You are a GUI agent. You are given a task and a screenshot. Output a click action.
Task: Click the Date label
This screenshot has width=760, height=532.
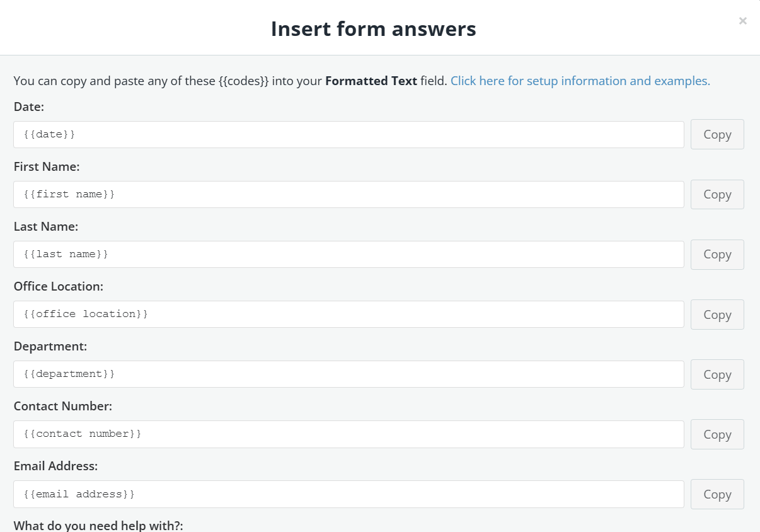click(x=28, y=107)
